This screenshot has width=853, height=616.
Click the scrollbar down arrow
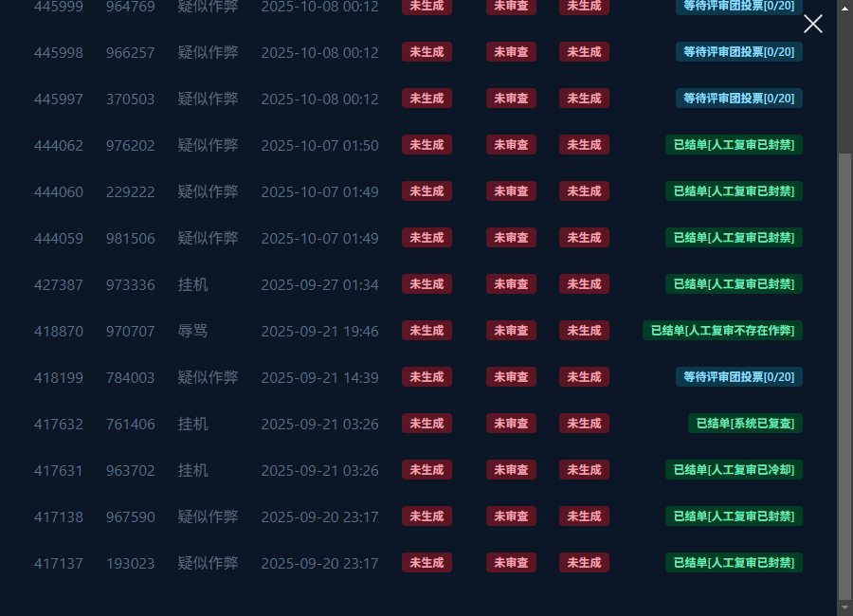tap(844, 607)
